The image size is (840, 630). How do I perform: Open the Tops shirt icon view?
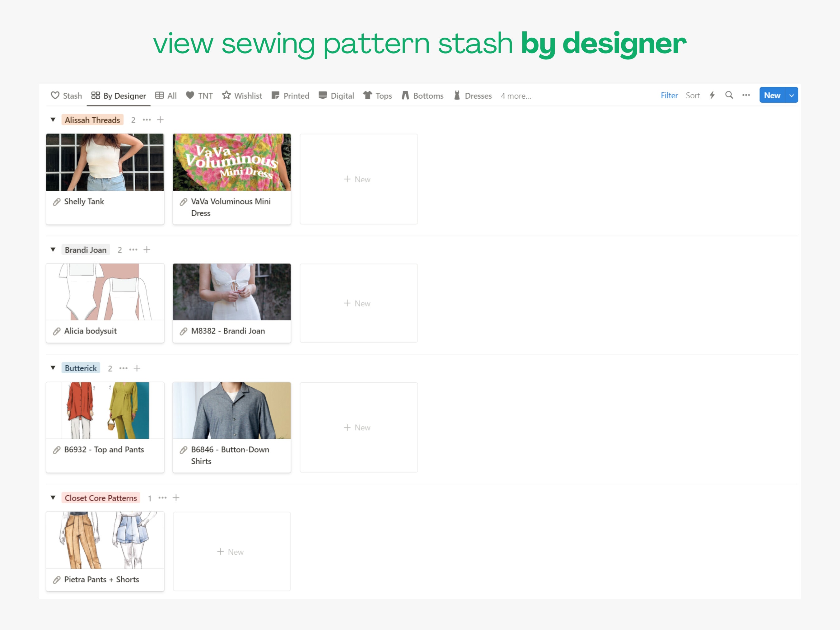[x=377, y=96]
